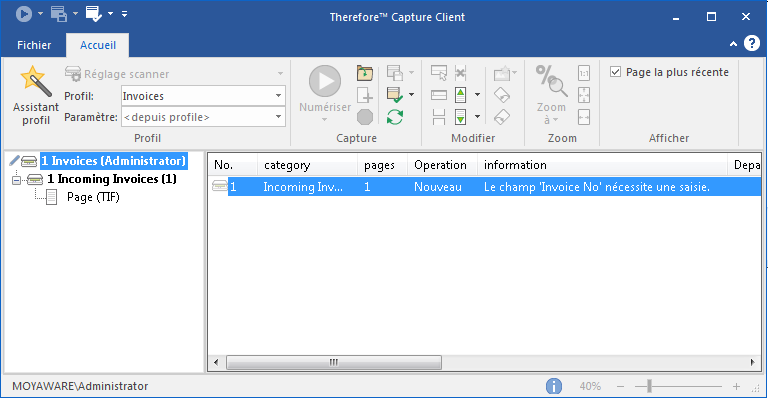
Task: Click the 1:1 actual size zoom icon
Action: [584, 73]
